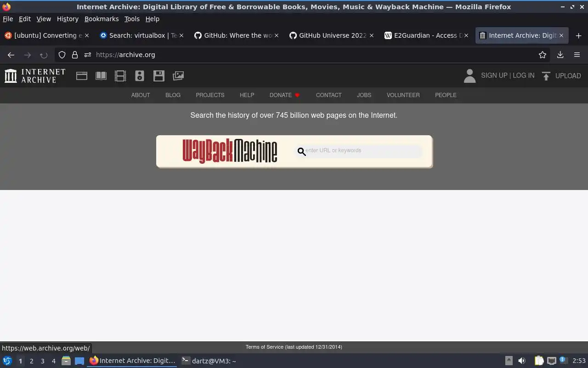The height and width of the screenshot is (368, 588).
Task: Open the tracking protection shield icon
Action: pos(62,55)
